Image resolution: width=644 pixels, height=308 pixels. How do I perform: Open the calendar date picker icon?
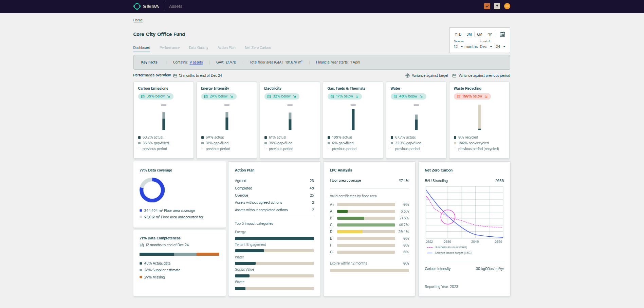502,34
